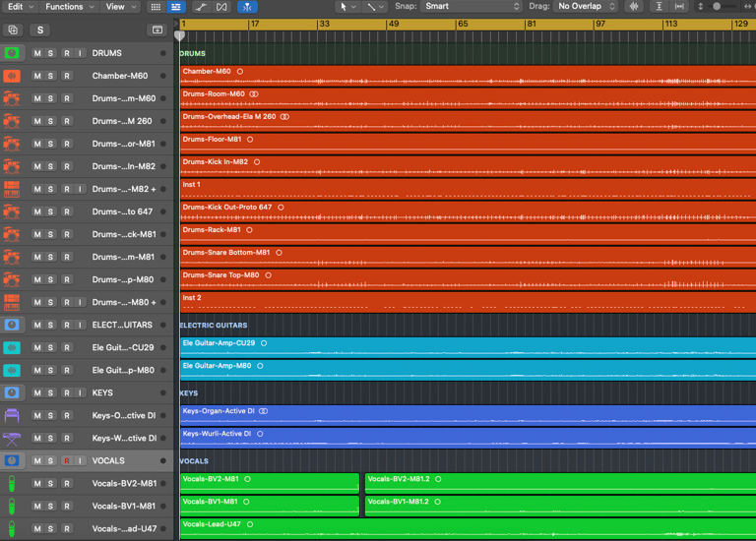The height and width of the screenshot is (541, 756).
Task: Open the secondary tool menu
Action: click(x=375, y=7)
